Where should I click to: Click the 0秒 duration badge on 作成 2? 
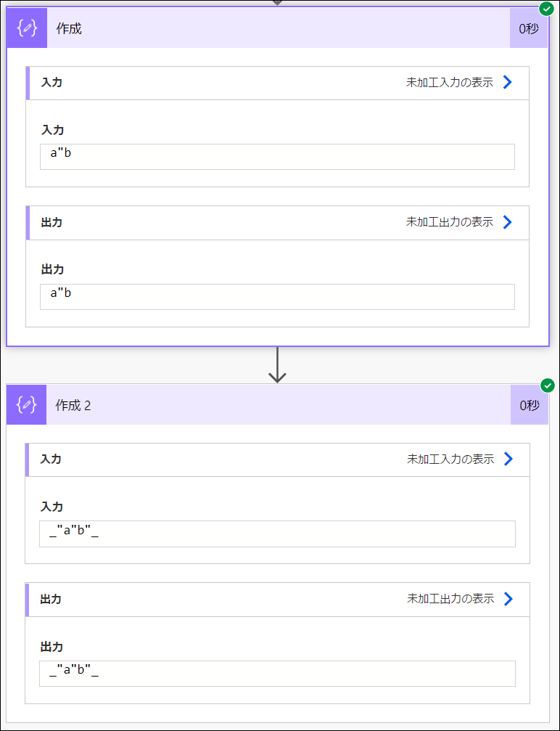pos(530,405)
